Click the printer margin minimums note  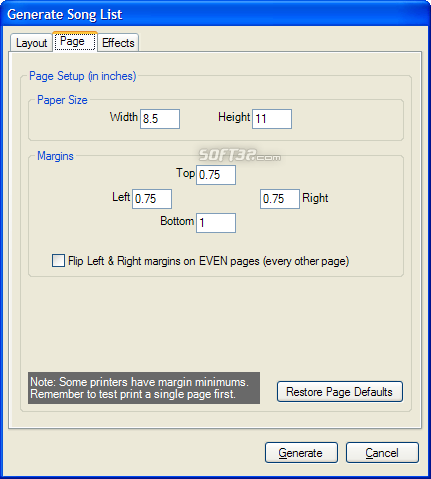click(x=144, y=388)
